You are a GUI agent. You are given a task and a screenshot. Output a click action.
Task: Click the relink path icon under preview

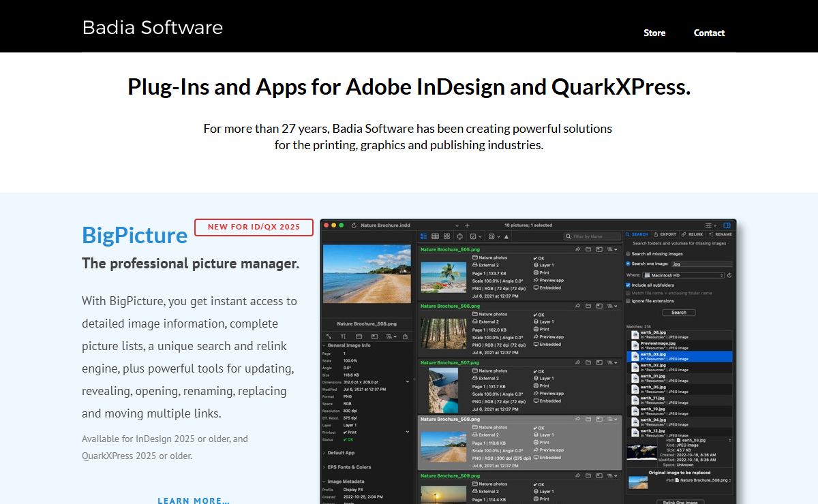coord(329,336)
